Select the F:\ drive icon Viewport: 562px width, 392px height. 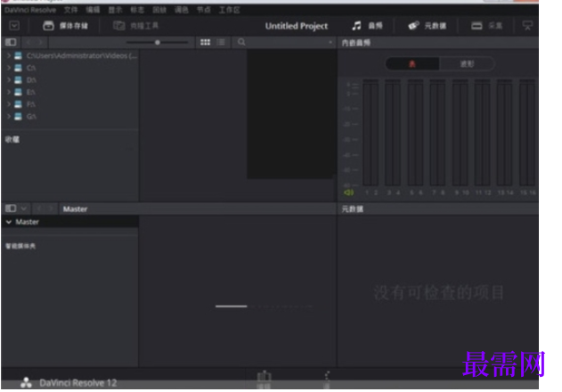[x=18, y=104]
